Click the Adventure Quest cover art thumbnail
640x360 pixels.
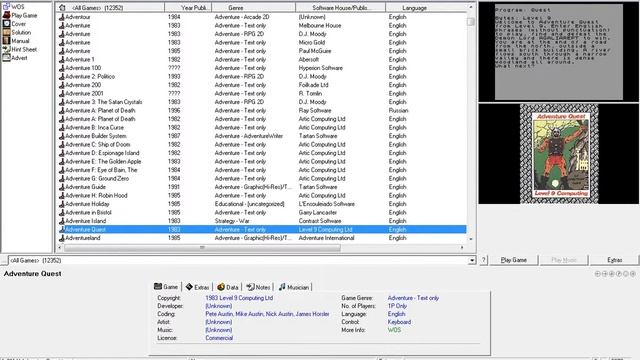(x=559, y=153)
